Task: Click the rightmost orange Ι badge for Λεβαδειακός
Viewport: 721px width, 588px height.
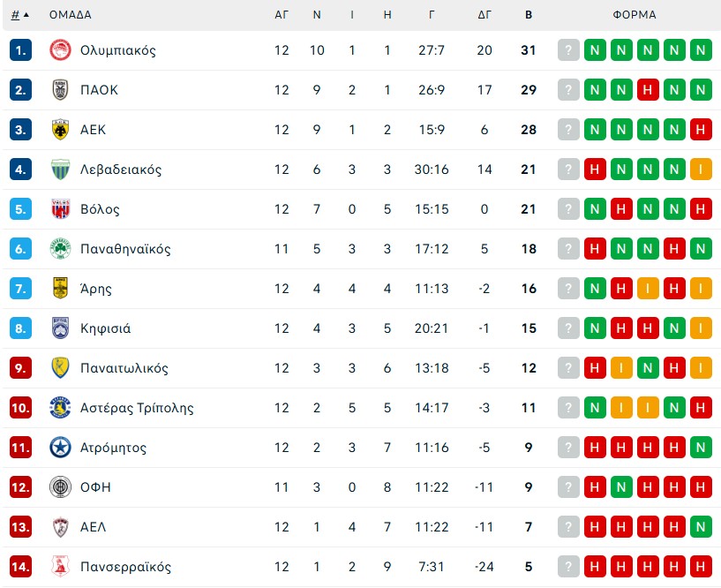Action: [x=702, y=170]
